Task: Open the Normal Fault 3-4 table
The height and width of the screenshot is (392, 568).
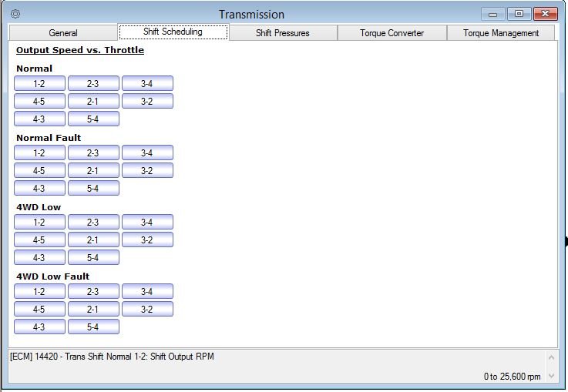Action: click(x=147, y=152)
